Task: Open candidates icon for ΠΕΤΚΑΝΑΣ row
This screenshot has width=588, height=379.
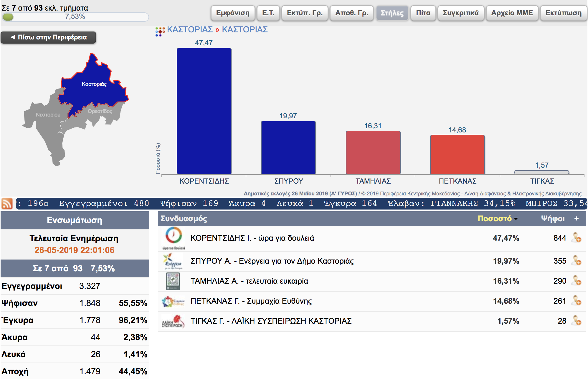Action: click(x=576, y=301)
